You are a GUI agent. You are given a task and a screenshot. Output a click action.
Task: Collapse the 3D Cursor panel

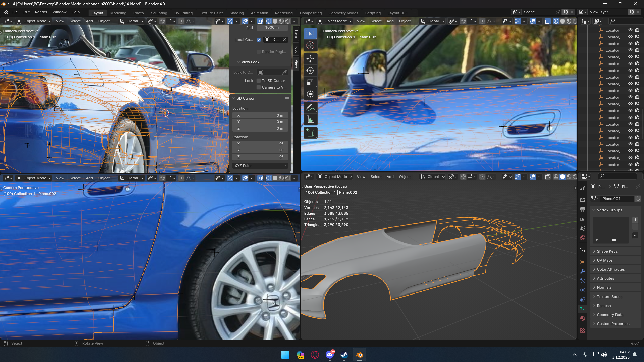click(x=246, y=98)
